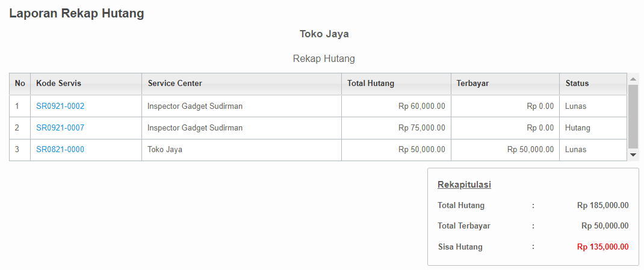Screen dimensions: 644x270
Task: Click the Hutang status cell in row 2
Action: (593, 128)
